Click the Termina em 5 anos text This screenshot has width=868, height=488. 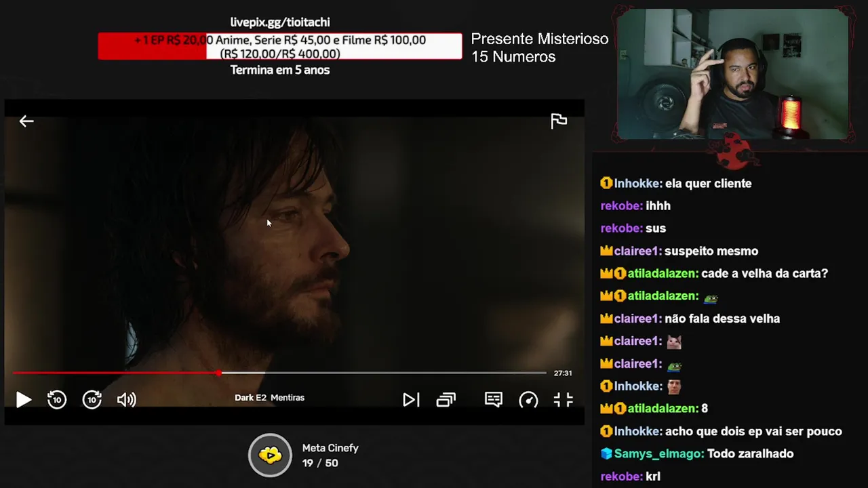pos(280,70)
